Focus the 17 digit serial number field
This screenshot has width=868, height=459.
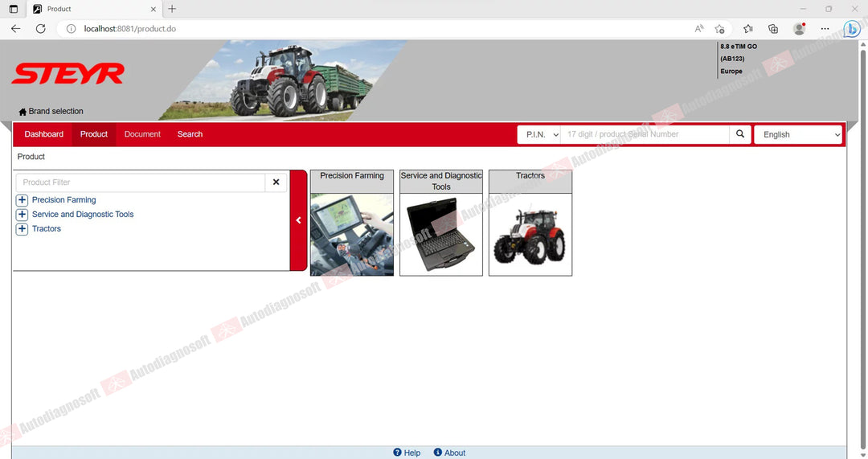645,134
